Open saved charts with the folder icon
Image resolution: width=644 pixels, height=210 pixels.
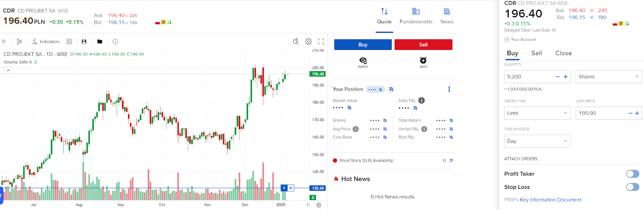(100, 41)
